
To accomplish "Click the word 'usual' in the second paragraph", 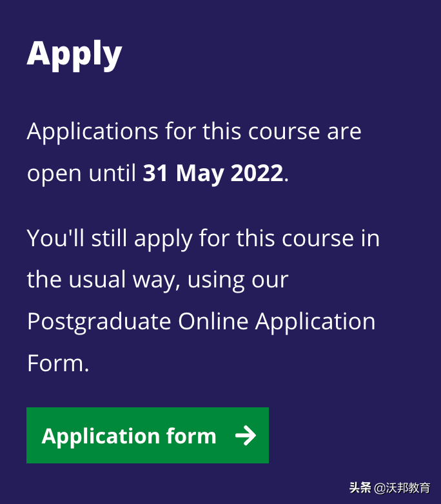I will [x=102, y=280].
